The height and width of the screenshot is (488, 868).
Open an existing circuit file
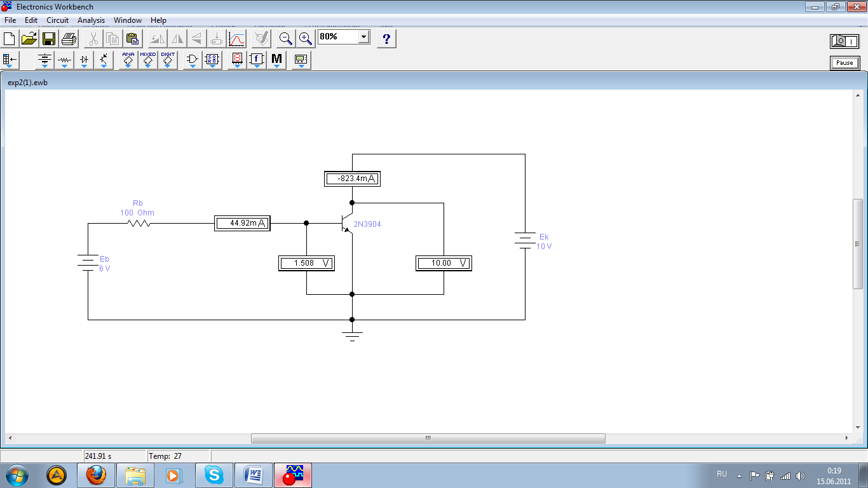point(29,39)
